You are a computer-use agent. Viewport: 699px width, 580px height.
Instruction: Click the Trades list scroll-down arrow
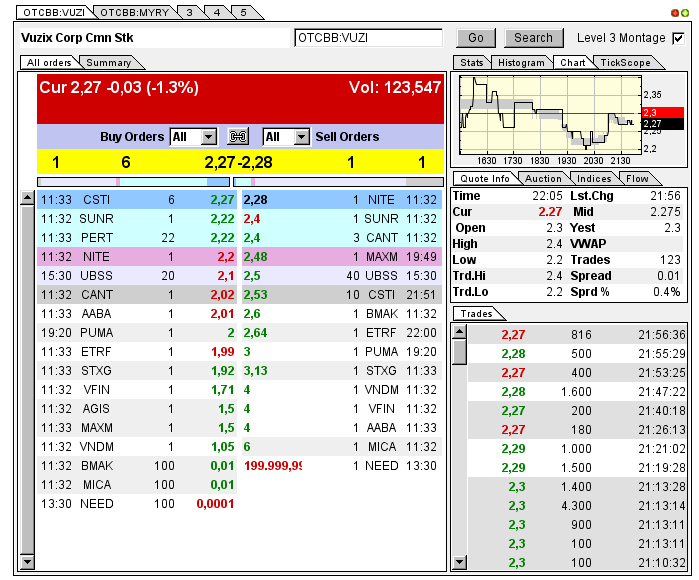[x=460, y=563]
